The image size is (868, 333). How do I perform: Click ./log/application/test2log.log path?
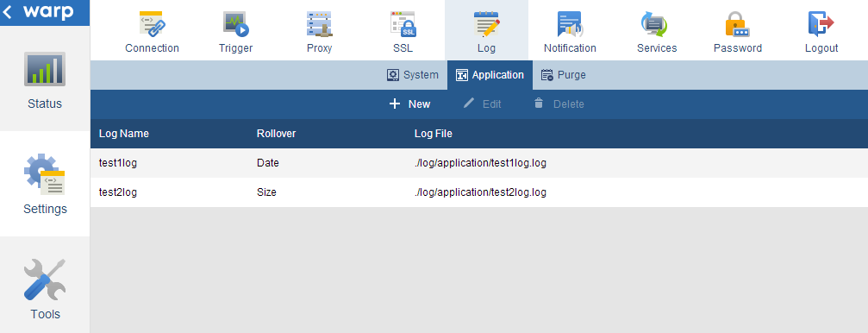[480, 193]
